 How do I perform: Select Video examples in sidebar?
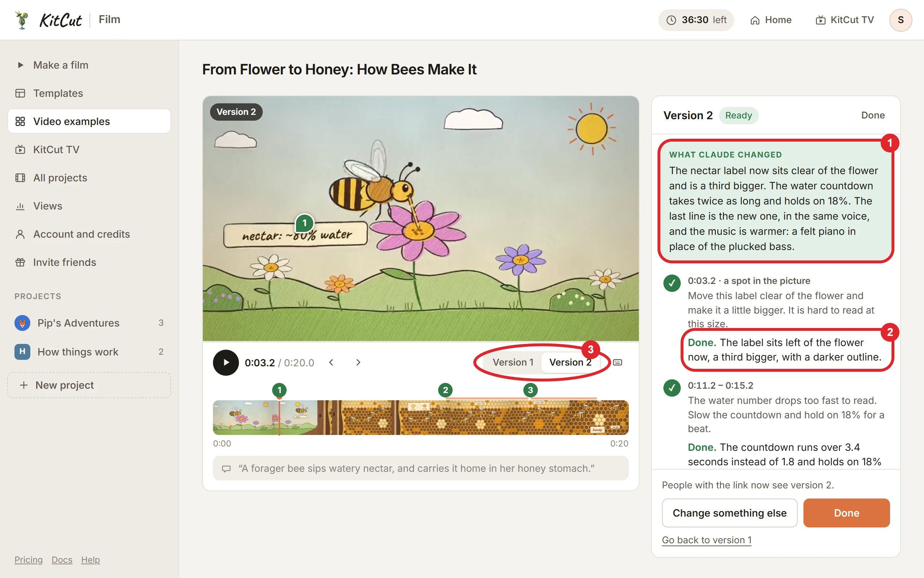click(x=89, y=121)
